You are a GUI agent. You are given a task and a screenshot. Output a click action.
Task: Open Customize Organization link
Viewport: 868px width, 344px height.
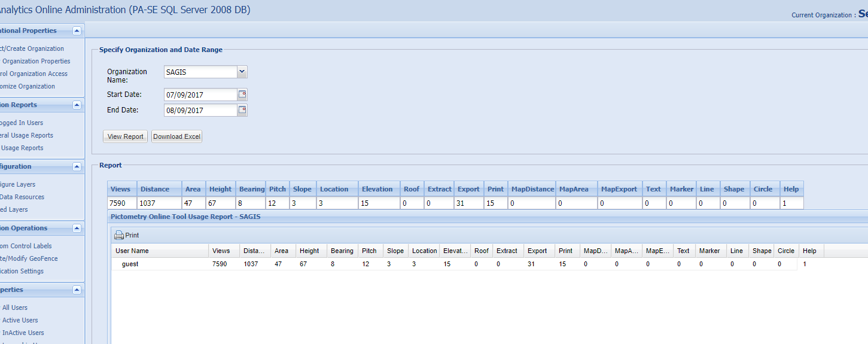click(28, 86)
